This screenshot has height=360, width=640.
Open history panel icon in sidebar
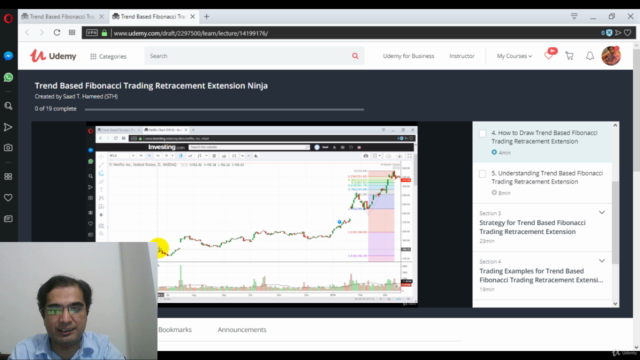point(8,219)
